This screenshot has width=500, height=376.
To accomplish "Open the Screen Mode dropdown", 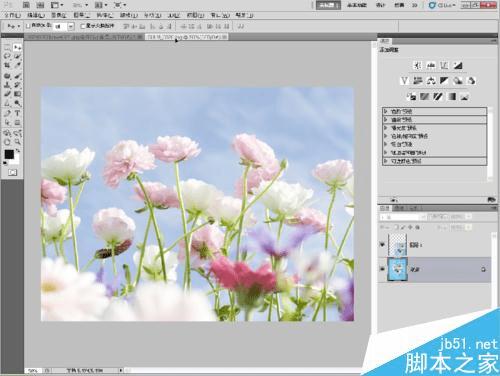I will click(120, 5).
